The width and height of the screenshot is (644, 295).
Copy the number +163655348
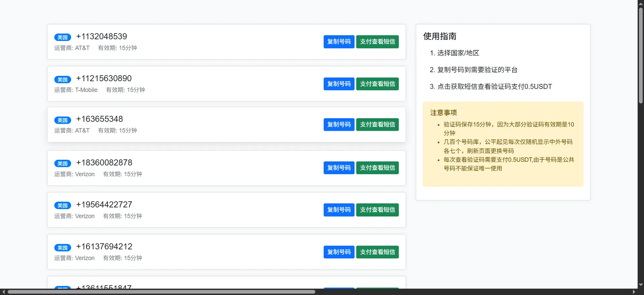(x=339, y=125)
